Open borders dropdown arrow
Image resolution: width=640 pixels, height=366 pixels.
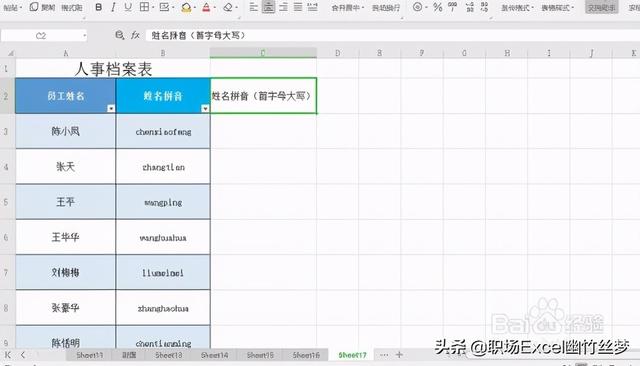(x=153, y=7)
